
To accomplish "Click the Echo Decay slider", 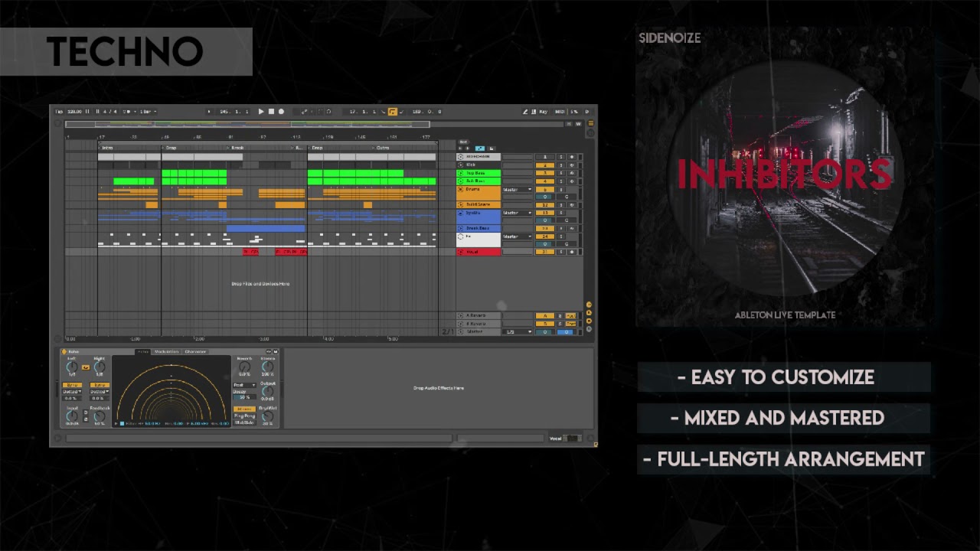I will [244, 397].
